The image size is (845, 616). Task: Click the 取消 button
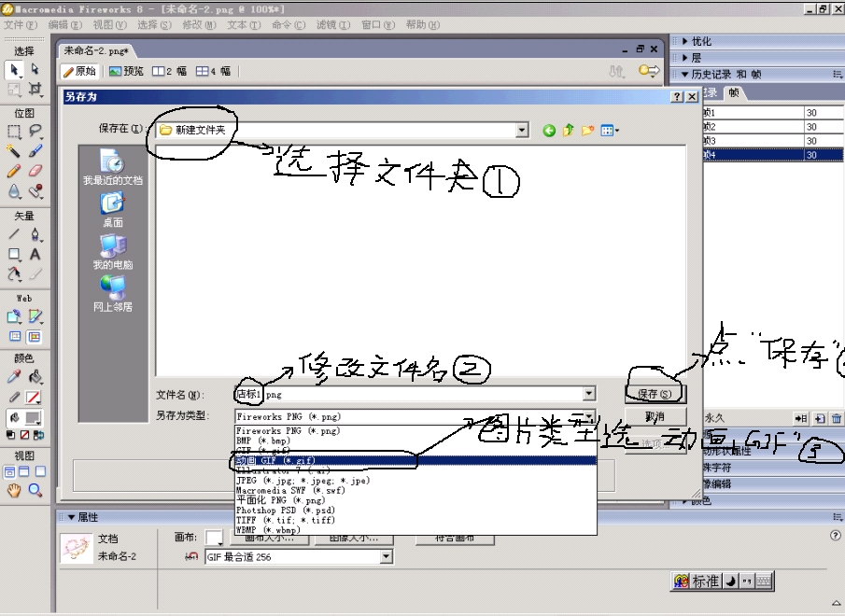pyautogui.click(x=655, y=417)
